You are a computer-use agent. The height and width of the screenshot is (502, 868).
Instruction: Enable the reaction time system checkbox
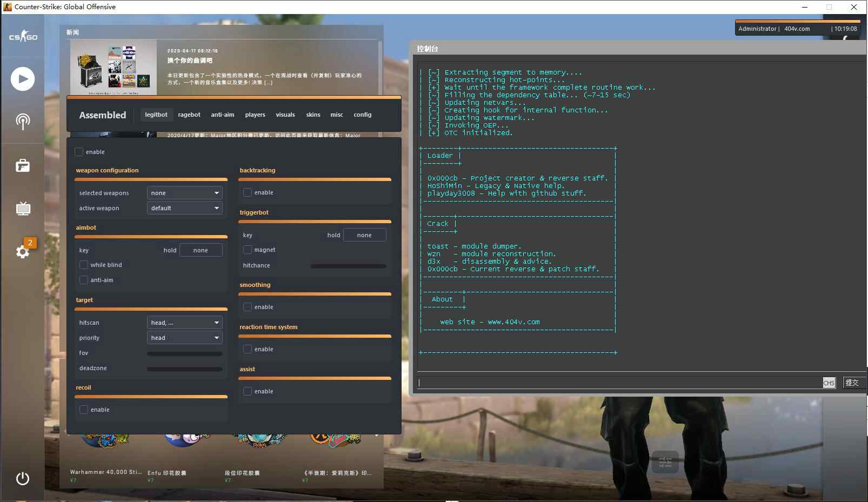coord(248,349)
